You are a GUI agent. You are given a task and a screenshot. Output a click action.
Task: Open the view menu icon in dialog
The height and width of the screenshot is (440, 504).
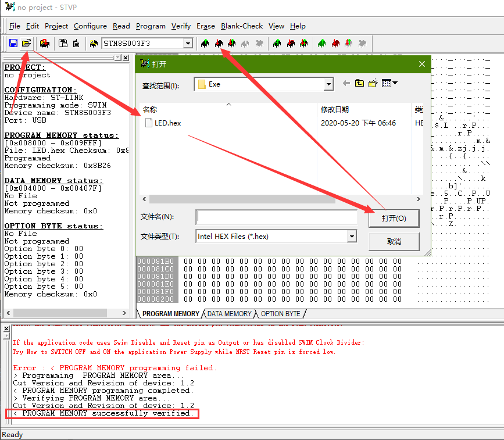pyautogui.click(x=389, y=84)
